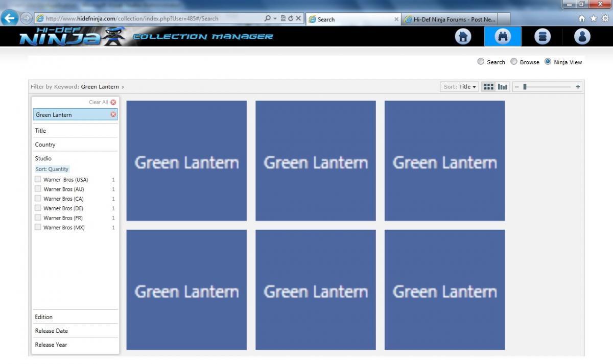Image resolution: width=613 pixels, height=364 pixels.
Task: Click Green Lantern in the filter breadcrumb
Action: pos(100,87)
